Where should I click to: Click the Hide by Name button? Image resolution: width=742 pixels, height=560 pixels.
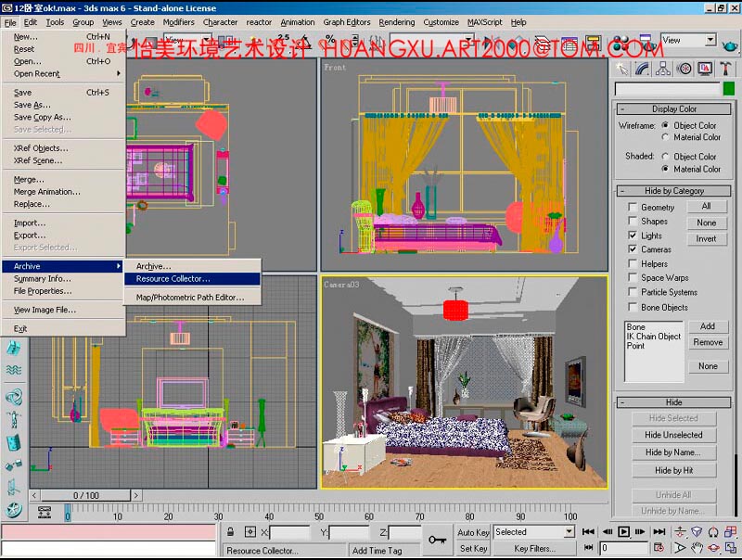(674, 452)
